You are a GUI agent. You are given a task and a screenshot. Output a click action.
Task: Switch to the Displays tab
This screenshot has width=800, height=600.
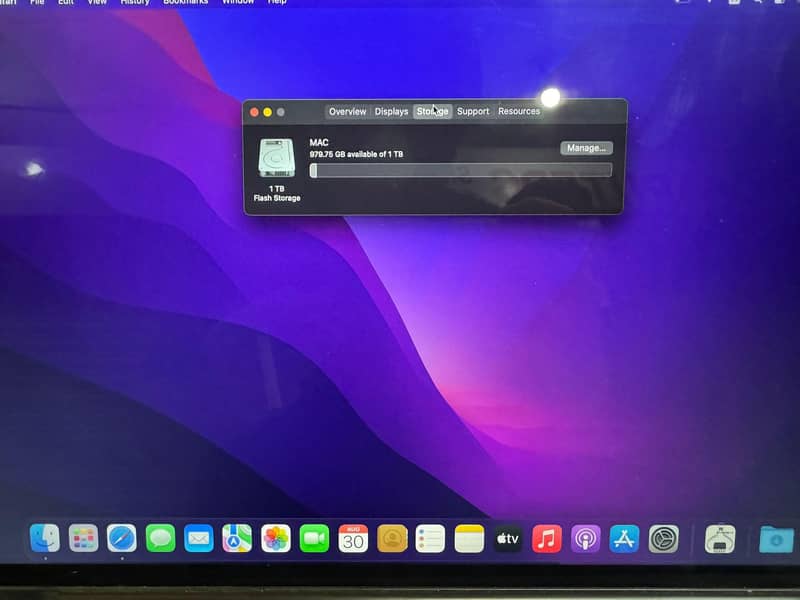(391, 111)
